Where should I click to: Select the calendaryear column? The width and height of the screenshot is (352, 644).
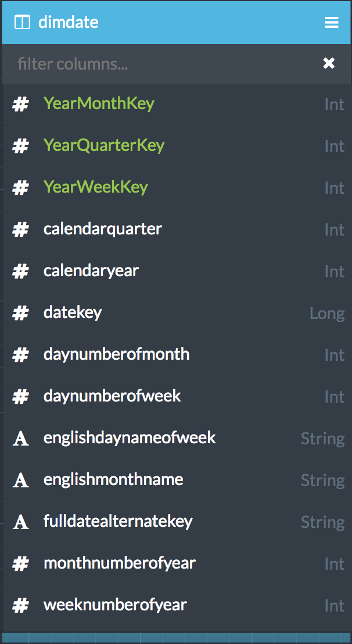(x=177, y=271)
